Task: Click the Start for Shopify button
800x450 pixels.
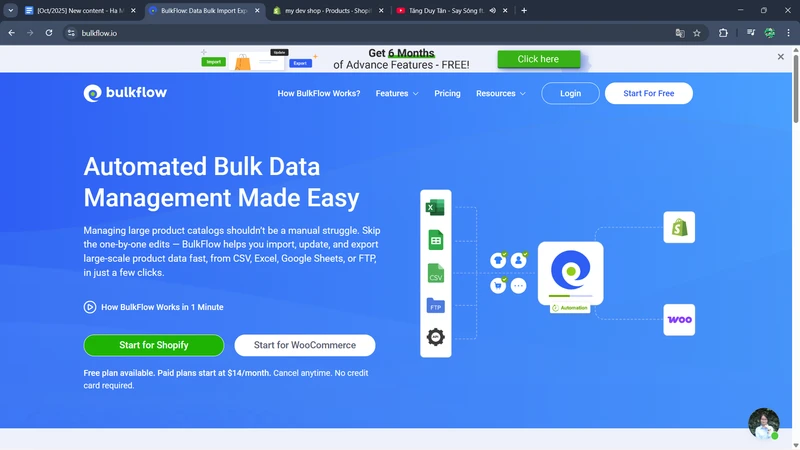Action: click(153, 345)
